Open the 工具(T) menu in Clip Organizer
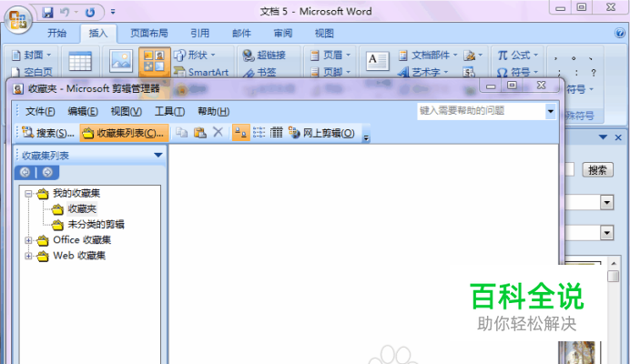The width and height of the screenshot is (630, 364). click(x=169, y=111)
